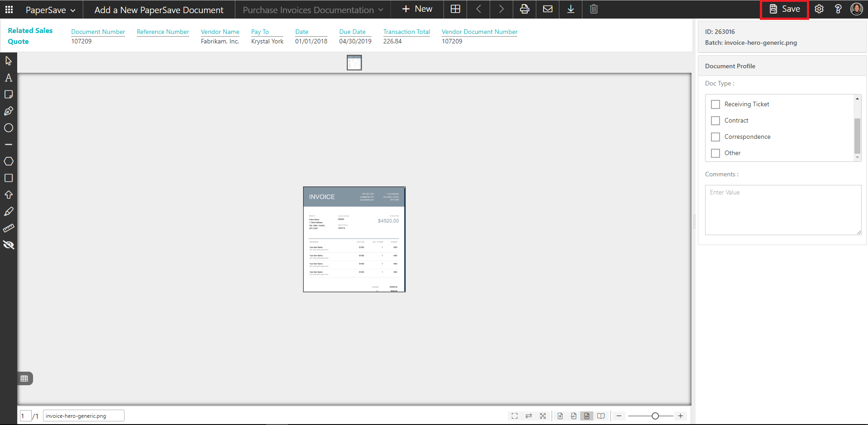Open the thumbnail grid panel button

click(x=24, y=378)
